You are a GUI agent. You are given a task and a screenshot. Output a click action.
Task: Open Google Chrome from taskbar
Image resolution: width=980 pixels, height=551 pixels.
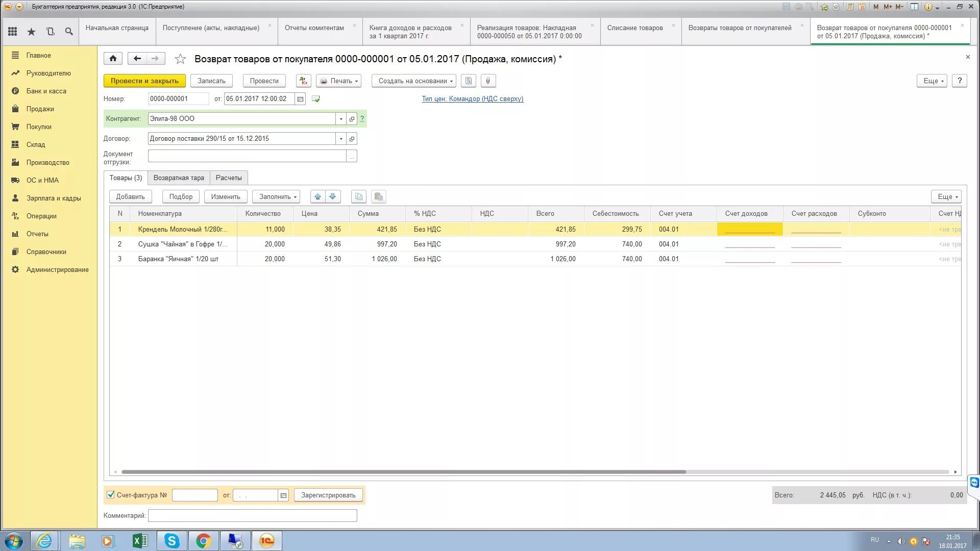coord(203,541)
